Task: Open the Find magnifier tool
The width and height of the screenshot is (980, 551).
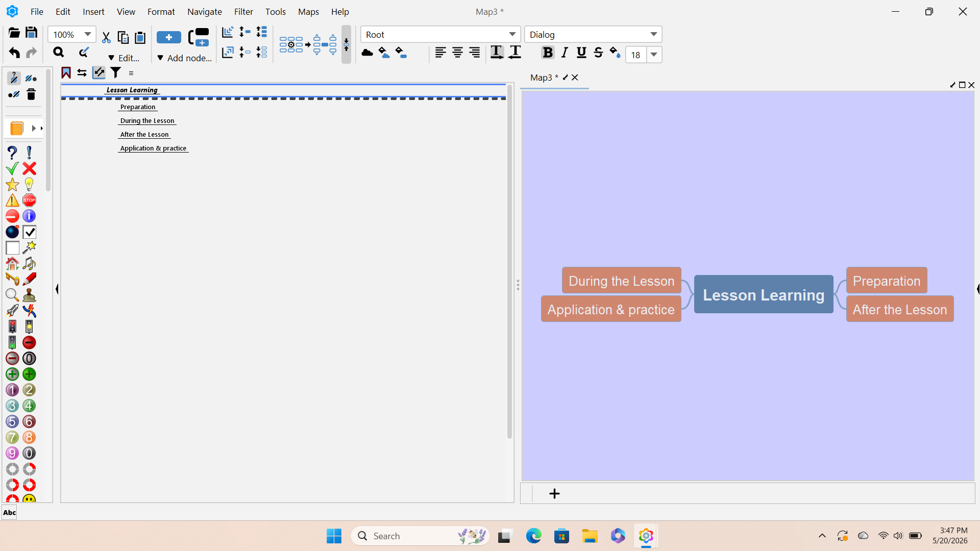Action: pyautogui.click(x=59, y=53)
